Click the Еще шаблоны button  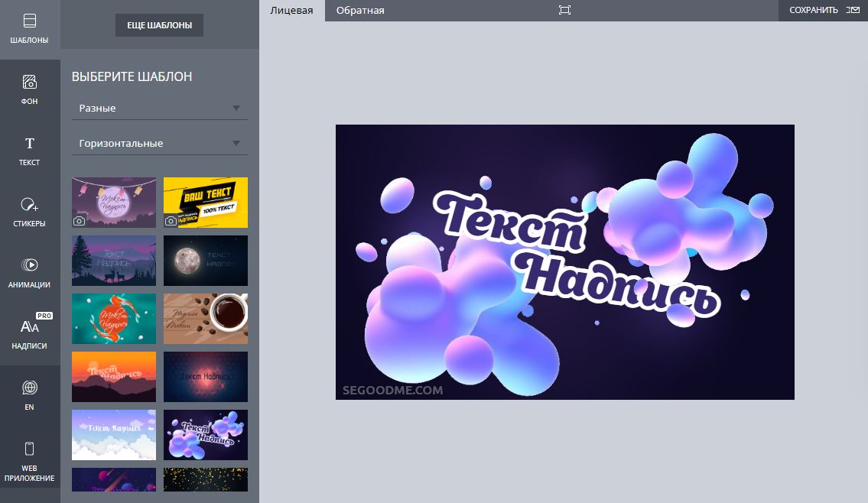pos(159,25)
